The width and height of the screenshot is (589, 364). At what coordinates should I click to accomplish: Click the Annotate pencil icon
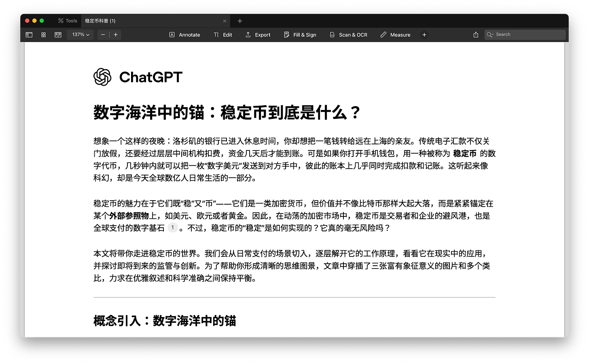coord(172,35)
